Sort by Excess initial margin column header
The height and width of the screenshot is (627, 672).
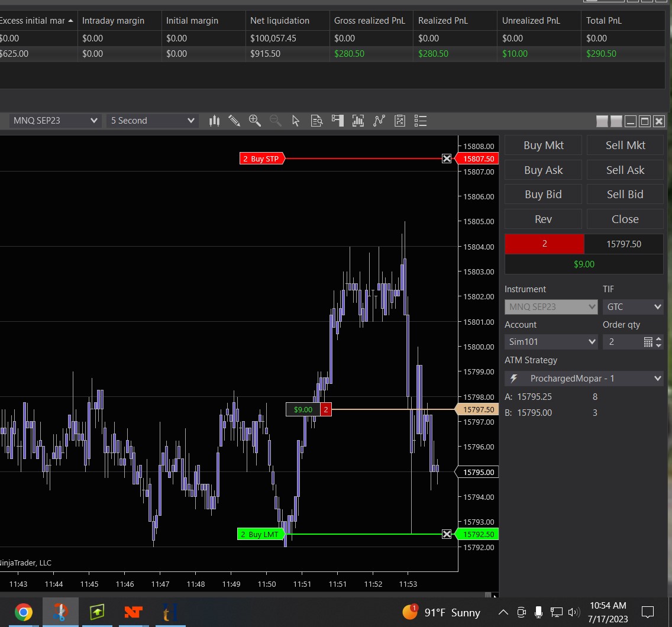click(35, 21)
